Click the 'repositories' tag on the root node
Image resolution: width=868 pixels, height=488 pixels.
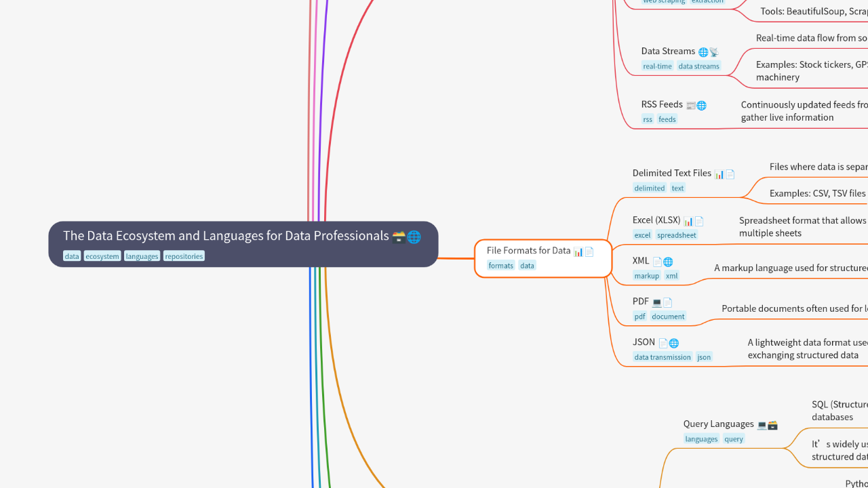184,256
